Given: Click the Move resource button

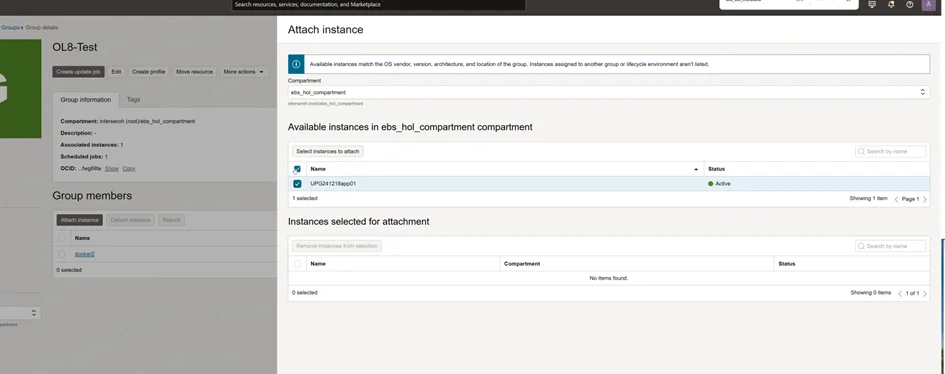Looking at the screenshot, I should click(194, 72).
